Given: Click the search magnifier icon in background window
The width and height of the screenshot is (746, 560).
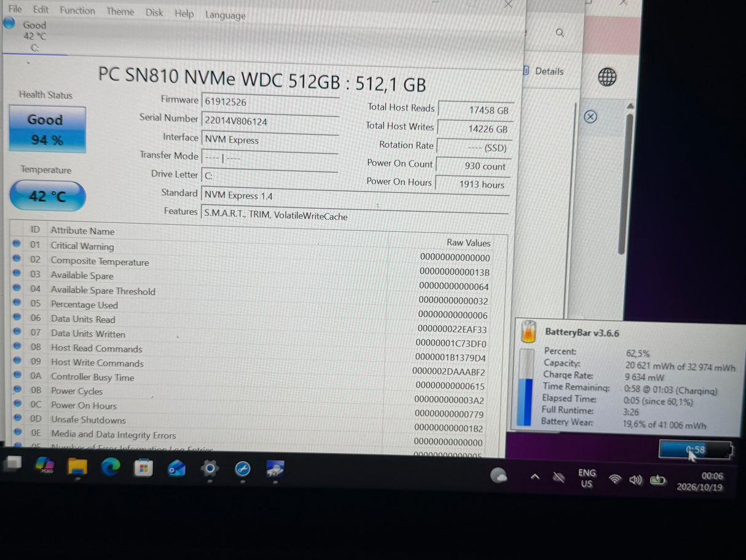Looking at the screenshot, I should tap(559, 33).
